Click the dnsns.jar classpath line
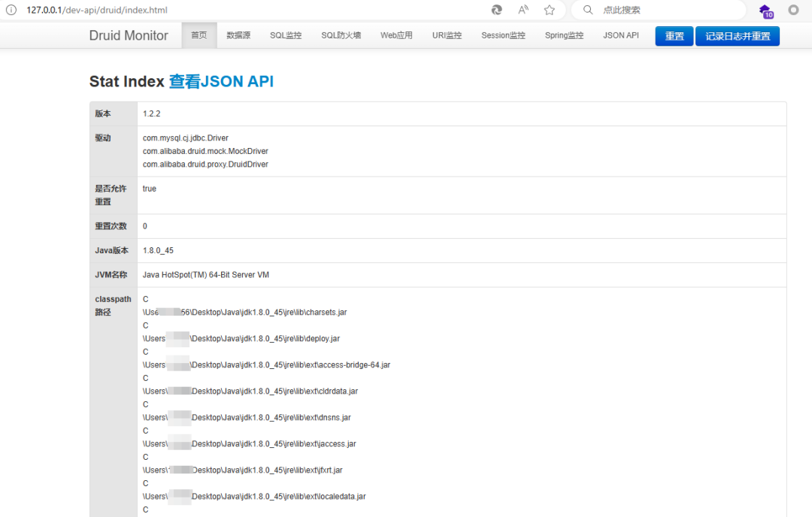Image resolution: width=812 pixels, height=517 pixels. click(x=247, y=418)
